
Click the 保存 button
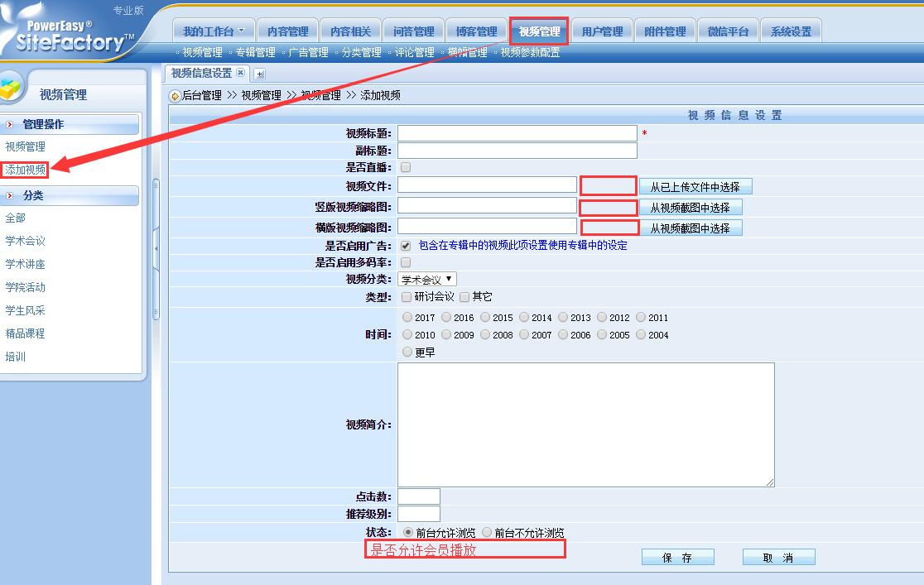tap(677, 558)
